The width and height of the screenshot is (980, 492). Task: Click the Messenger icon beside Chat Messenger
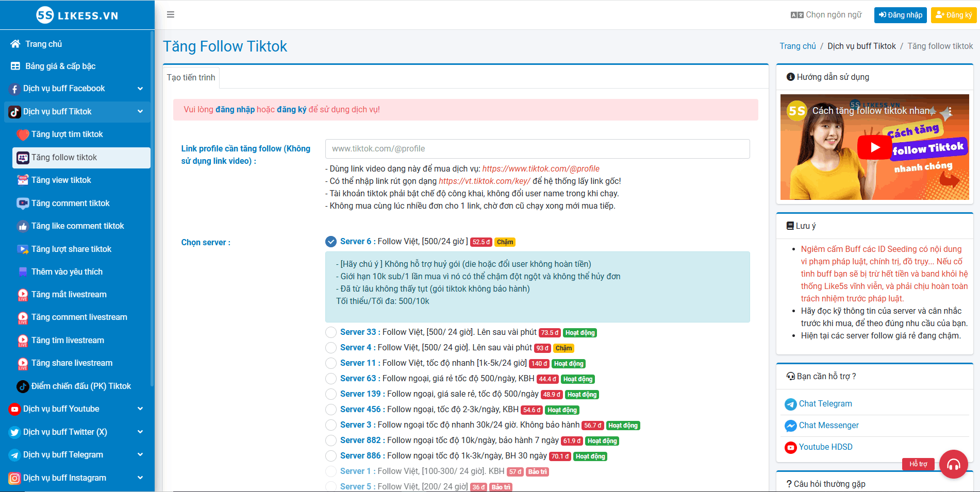click(790, 426)
